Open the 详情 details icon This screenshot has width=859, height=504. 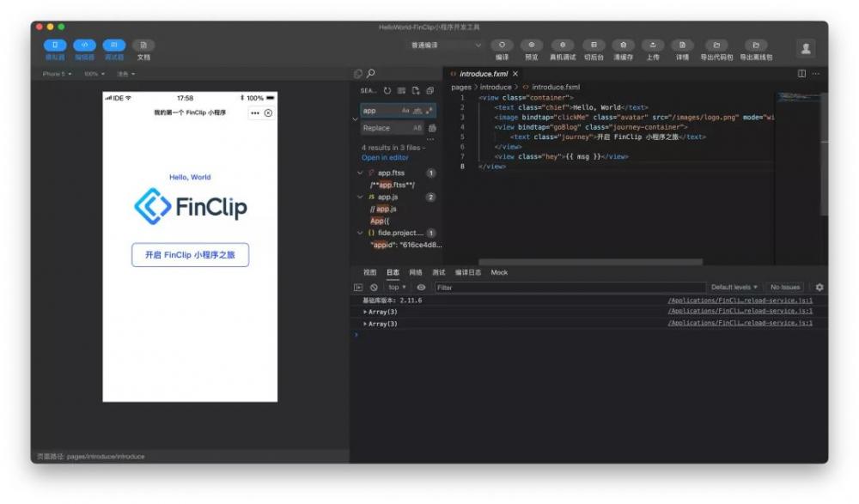tap(683, 45)
